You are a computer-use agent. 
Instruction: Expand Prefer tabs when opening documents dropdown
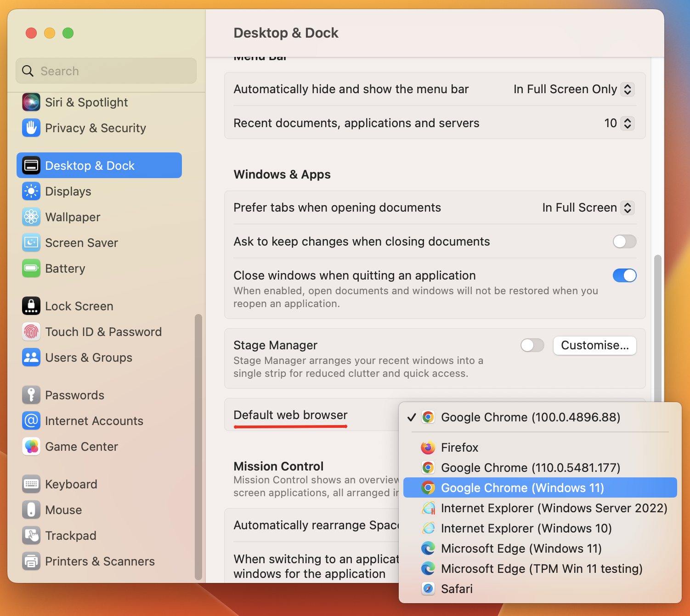coord(627,207)
